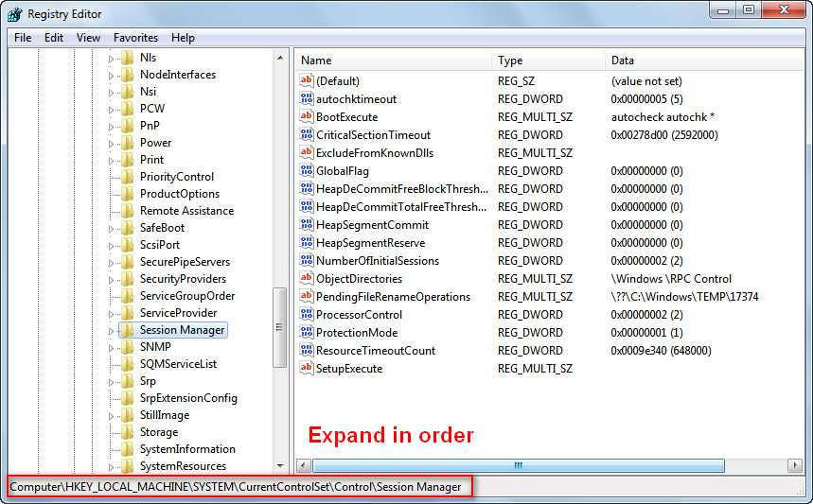This screenshot has width=813, height=504.
Task: Select the ResourceTimeoutCount value
Action: click(x=376, y=351)
